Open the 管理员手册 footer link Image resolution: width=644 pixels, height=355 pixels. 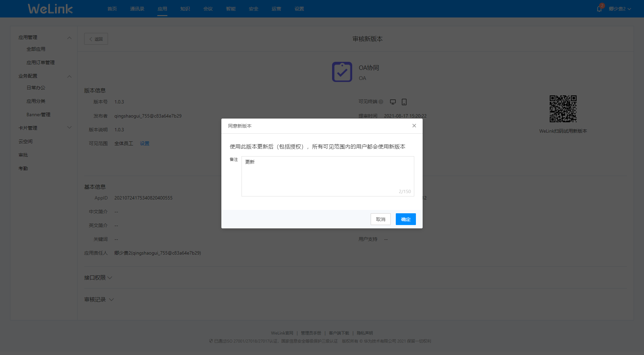tap(311, 333)
